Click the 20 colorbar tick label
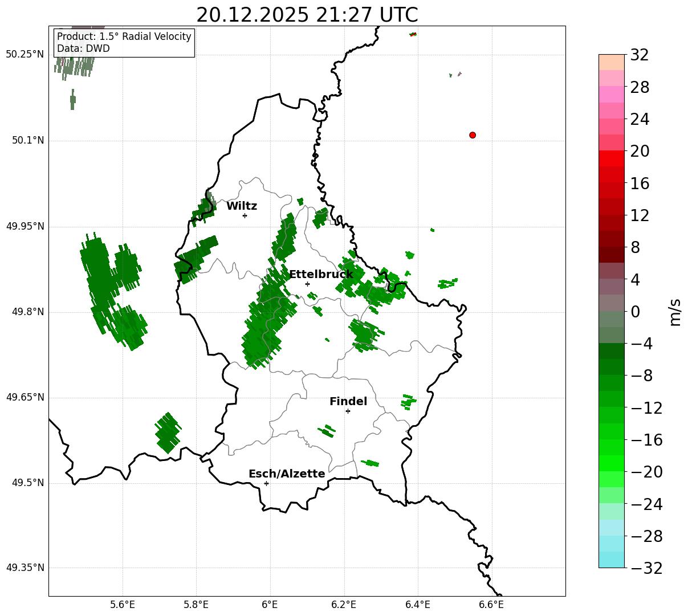 (x=640, y=152)
